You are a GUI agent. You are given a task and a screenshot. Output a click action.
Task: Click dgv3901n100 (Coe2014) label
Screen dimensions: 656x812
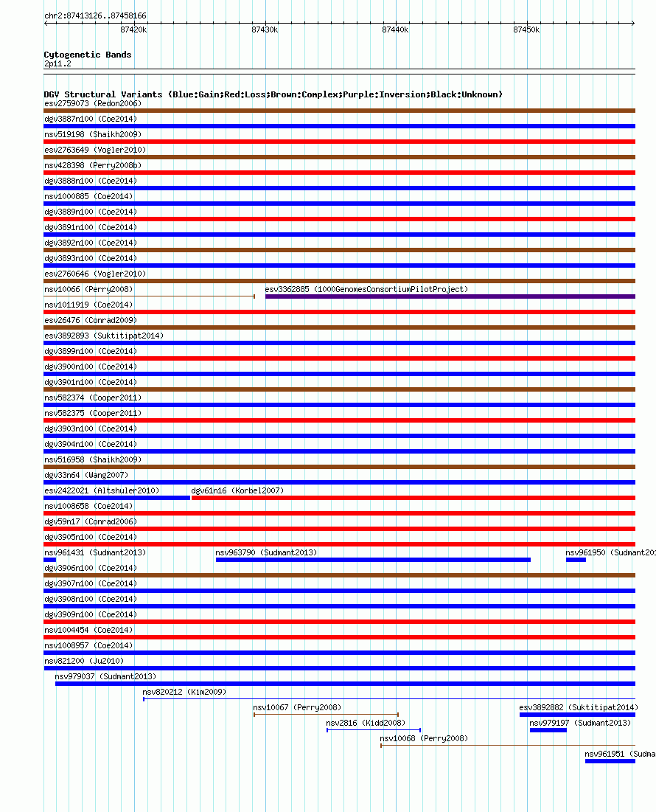91,384
